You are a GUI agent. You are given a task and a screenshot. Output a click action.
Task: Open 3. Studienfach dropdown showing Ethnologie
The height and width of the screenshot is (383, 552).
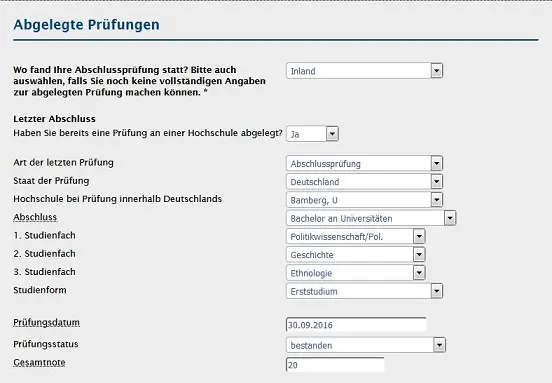356,273
